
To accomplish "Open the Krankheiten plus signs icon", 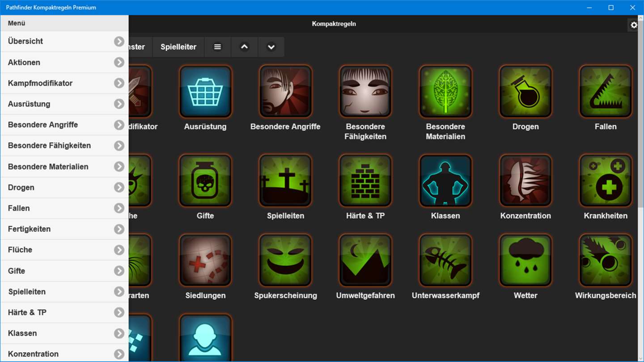I will [x=606, y=181].
